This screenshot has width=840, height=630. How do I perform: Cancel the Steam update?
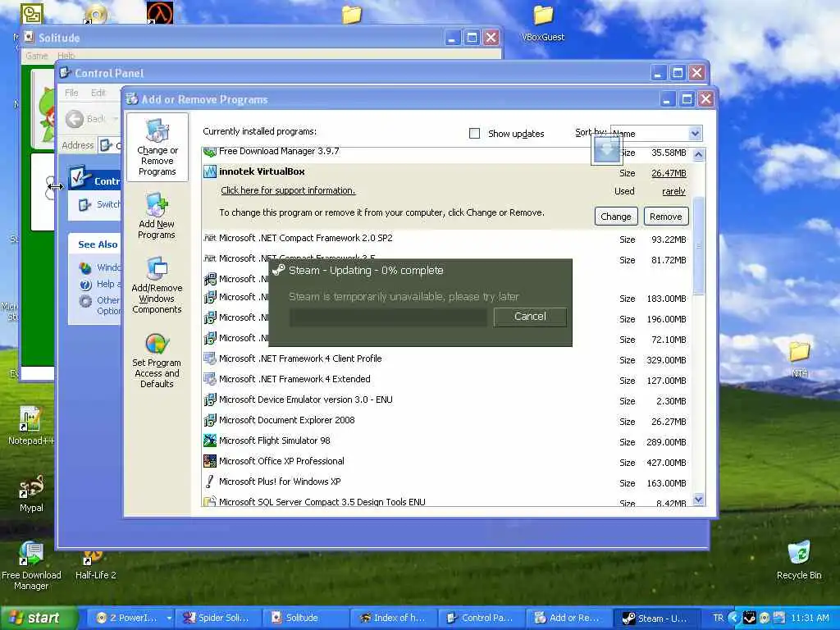[x=530, y=317]
